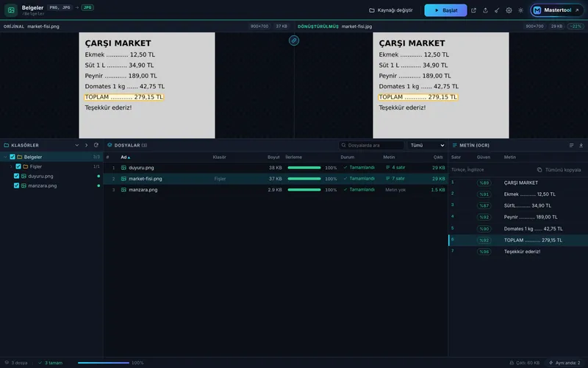This screenshot has width=588, height=368.
Task: Click the Fişler folder icon in tree
Action: pyautogui.click(x=26, y=166)
